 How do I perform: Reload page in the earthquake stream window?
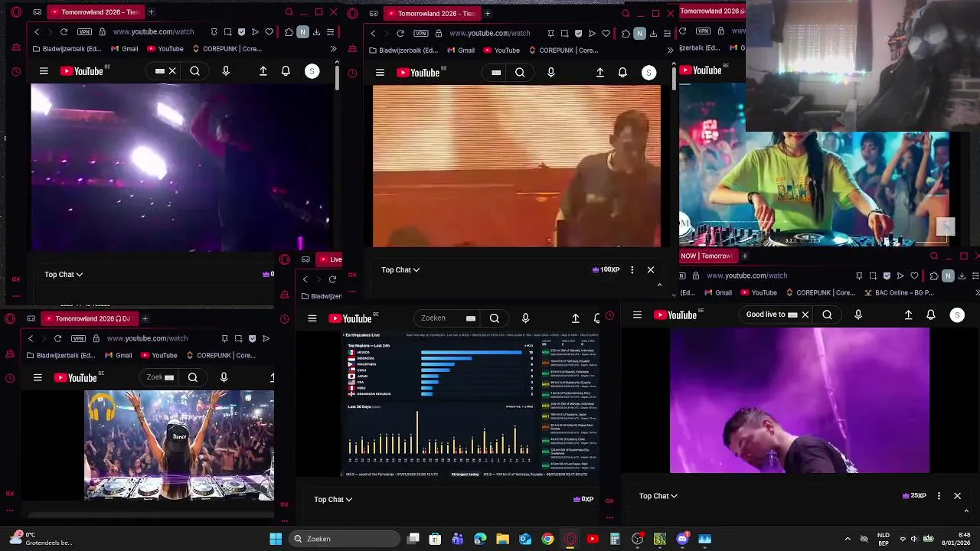click(x=332, y=279)
